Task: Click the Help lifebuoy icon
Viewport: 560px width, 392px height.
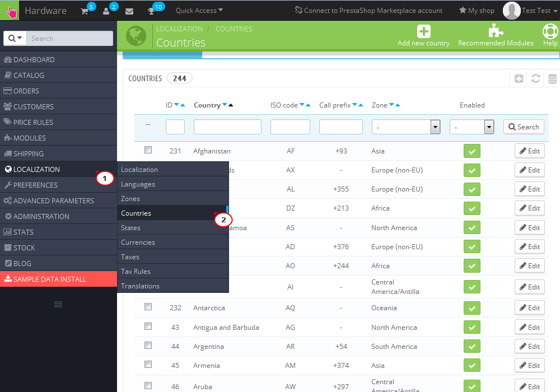Action: tap(550, 31)
